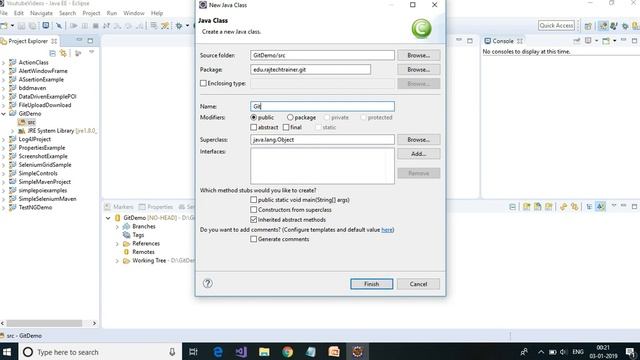Enable the Enclosing type checkbox
Screen dimensions: 640x360
coord(203,83)
